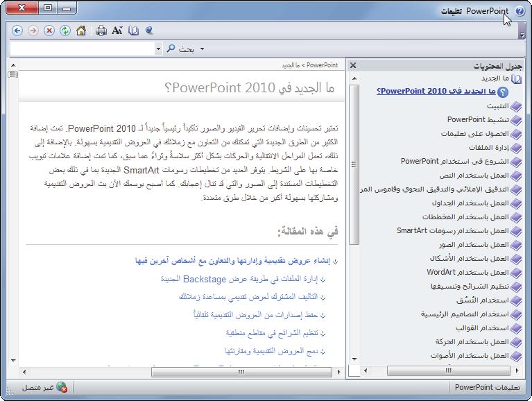Click the Change Font Size icon

(117, 31)
